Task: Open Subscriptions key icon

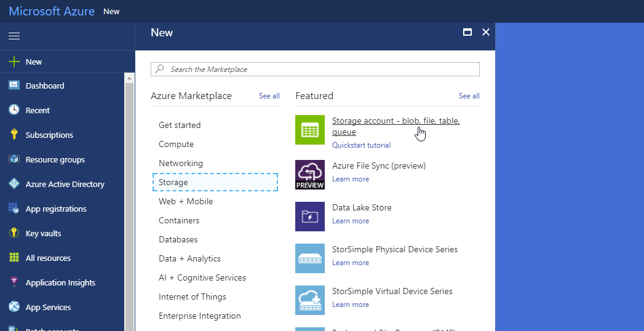Action: point(14,135)
